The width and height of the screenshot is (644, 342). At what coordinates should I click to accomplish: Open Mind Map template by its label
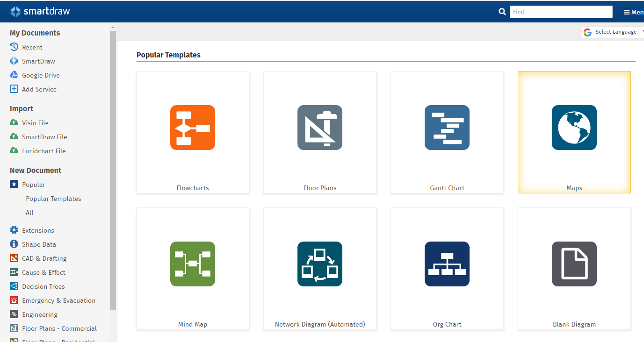(193, 324)
